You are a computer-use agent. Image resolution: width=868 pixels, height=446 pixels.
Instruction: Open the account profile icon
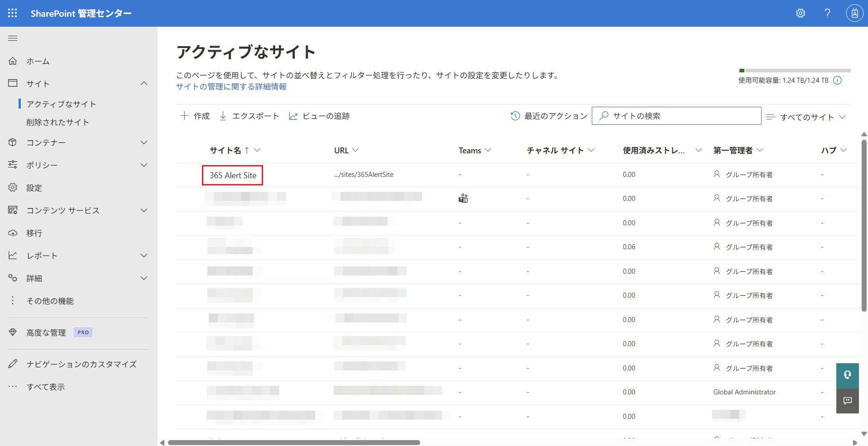[x=854, y=13]
